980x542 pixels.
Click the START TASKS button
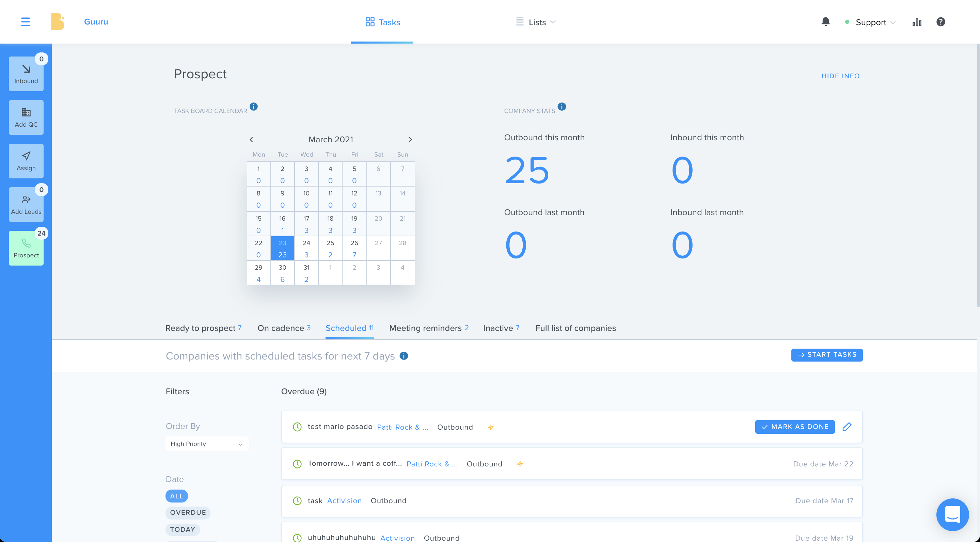[x=827, y=354]
